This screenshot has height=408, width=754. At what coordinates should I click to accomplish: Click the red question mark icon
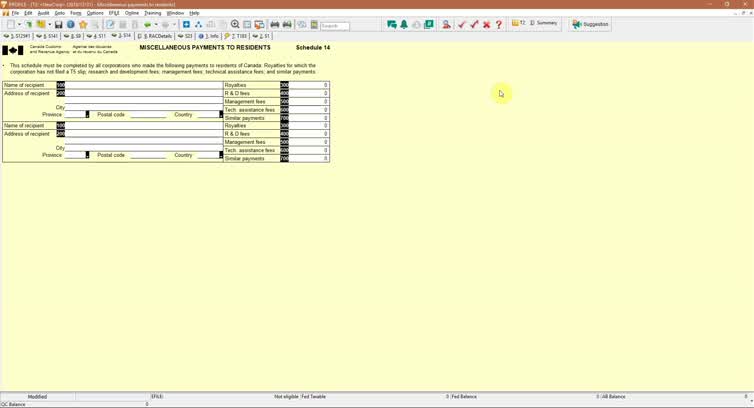click(499, 25)
